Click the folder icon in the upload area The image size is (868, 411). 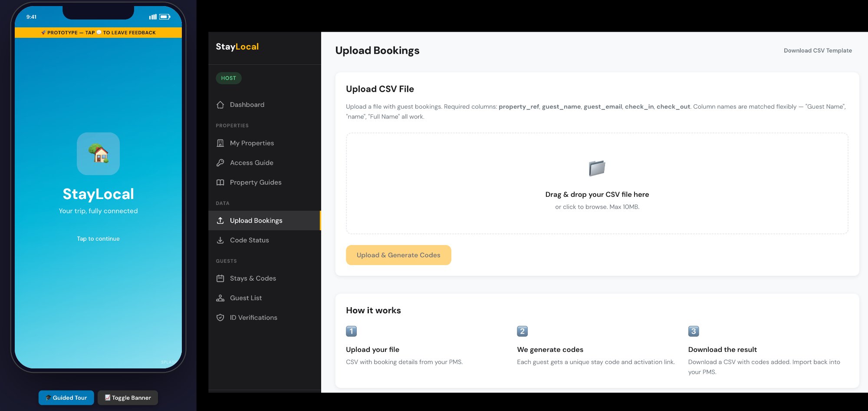coord(597,169)
